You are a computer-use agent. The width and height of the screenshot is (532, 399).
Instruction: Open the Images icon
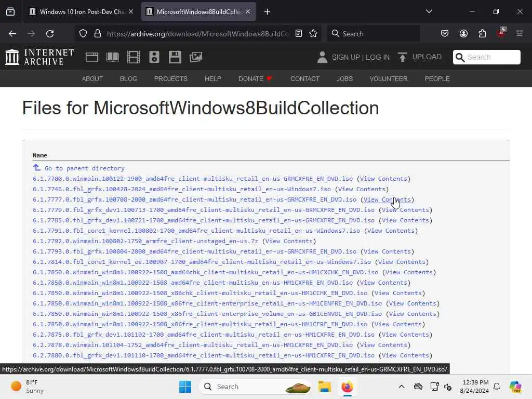[196, 57]
